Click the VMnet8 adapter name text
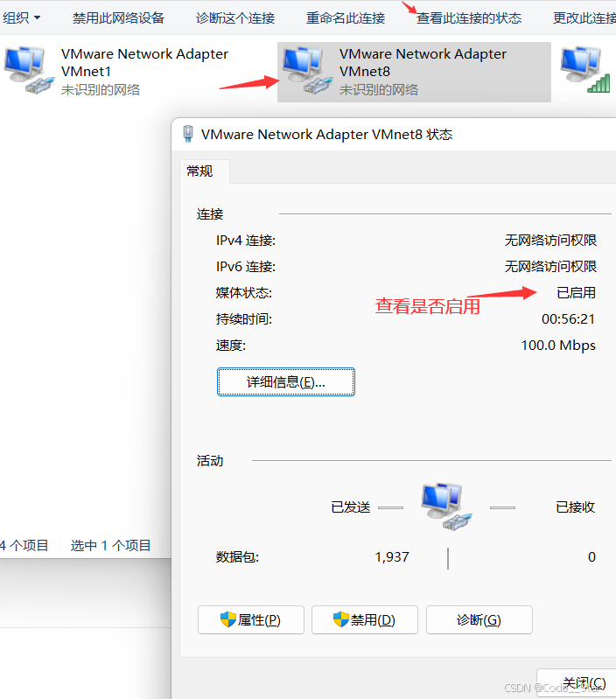The width and height of the screenshot is (616, 699). click(x=423, y=62)
